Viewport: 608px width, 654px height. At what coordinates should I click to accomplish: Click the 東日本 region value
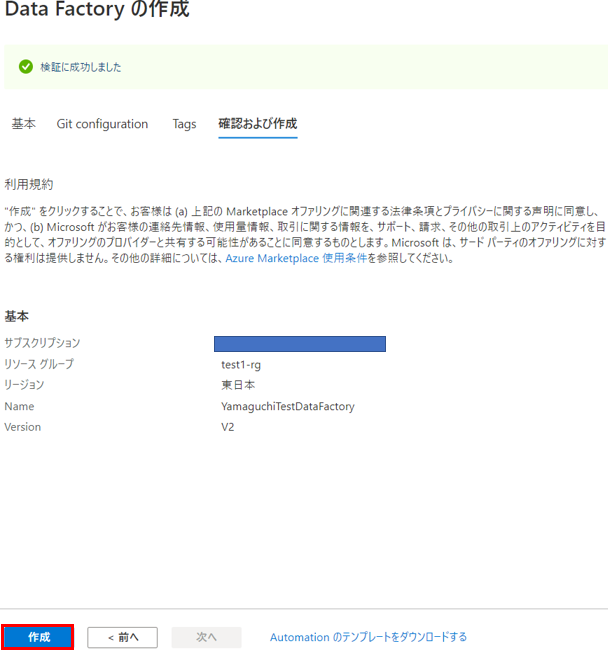point(238,385)
